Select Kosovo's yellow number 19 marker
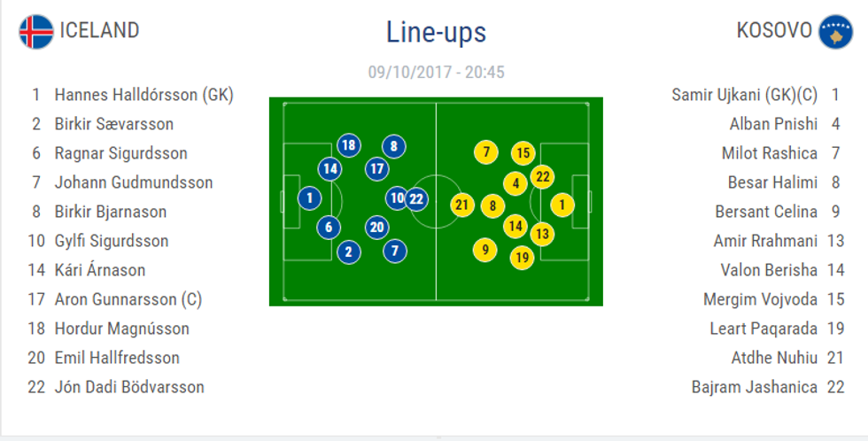Viewport: 868px width, 441px height. click(x=522, y=258)
